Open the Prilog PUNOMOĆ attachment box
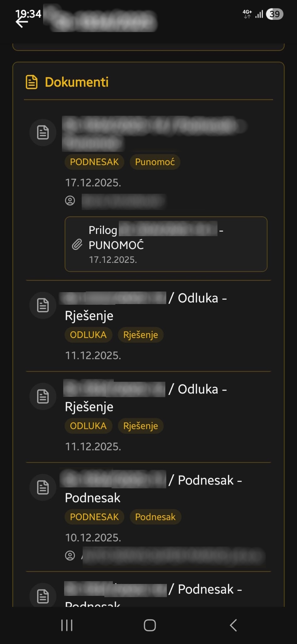The width and height of the screenshot is (297, 644). point(166,244)
